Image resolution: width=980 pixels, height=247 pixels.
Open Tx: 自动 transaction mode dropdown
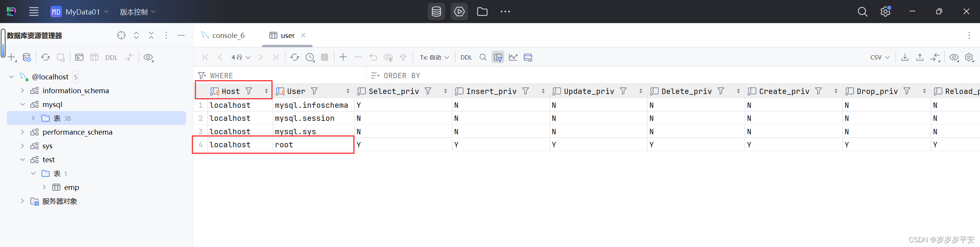coord(434,57)
